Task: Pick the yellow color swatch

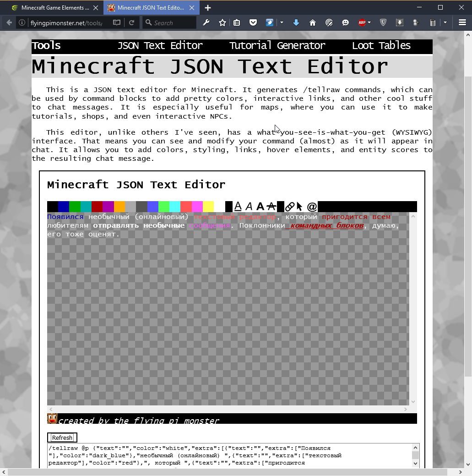Action: pos(208,207)
